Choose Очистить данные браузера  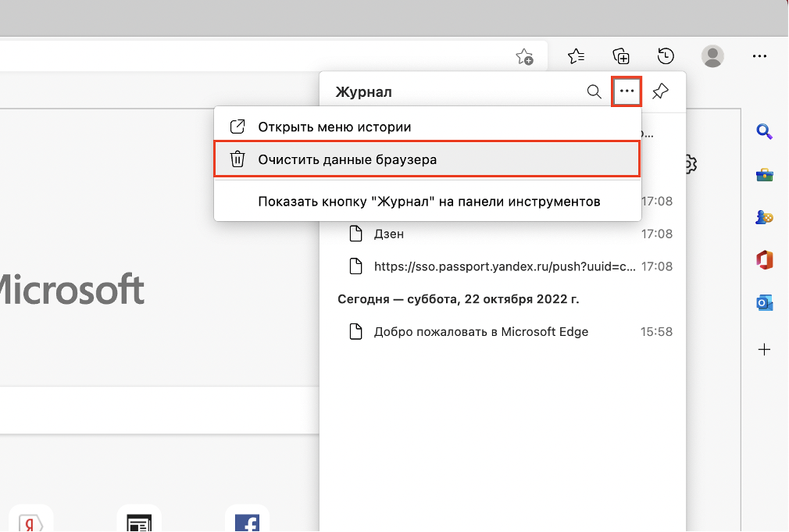coord(348,159)
